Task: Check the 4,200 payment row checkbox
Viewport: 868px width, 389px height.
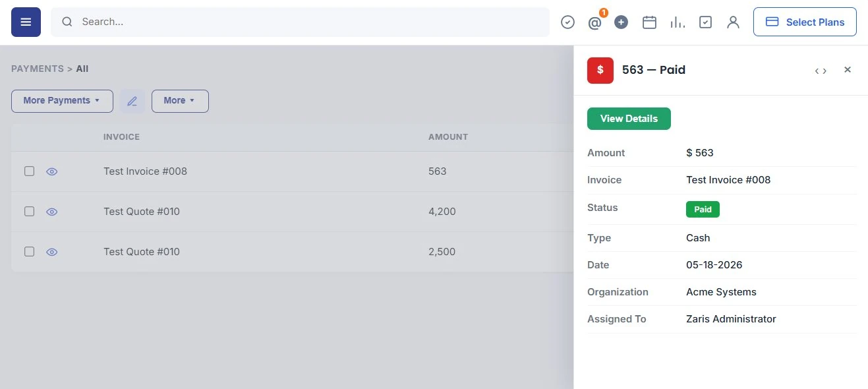Action: click(29, 212)
